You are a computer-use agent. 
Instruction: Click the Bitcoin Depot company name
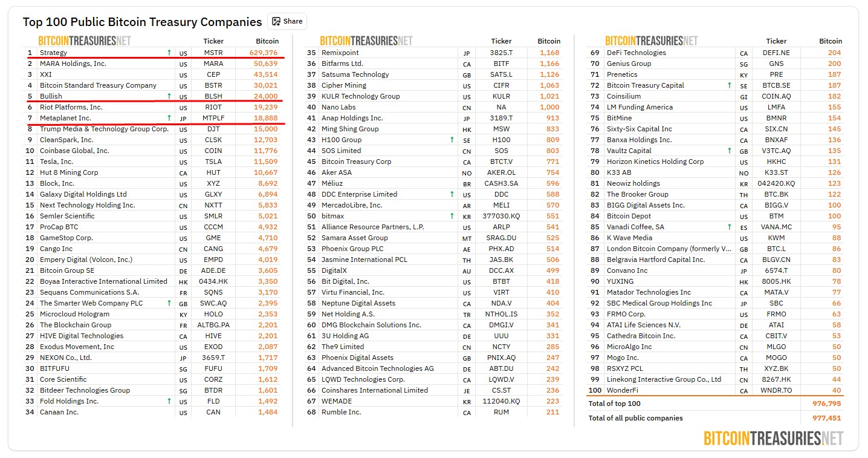pos(629,216)
